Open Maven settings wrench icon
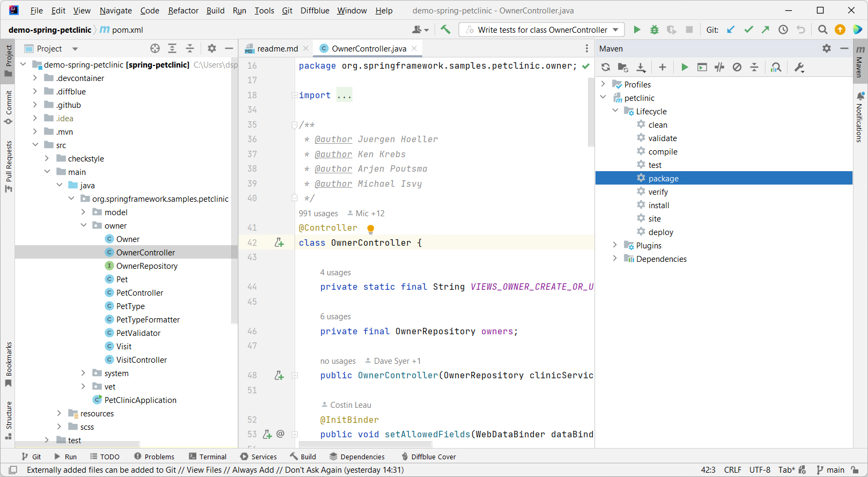Image resolution: width=868 pixels, height=477 pixels. pos(799,67)
